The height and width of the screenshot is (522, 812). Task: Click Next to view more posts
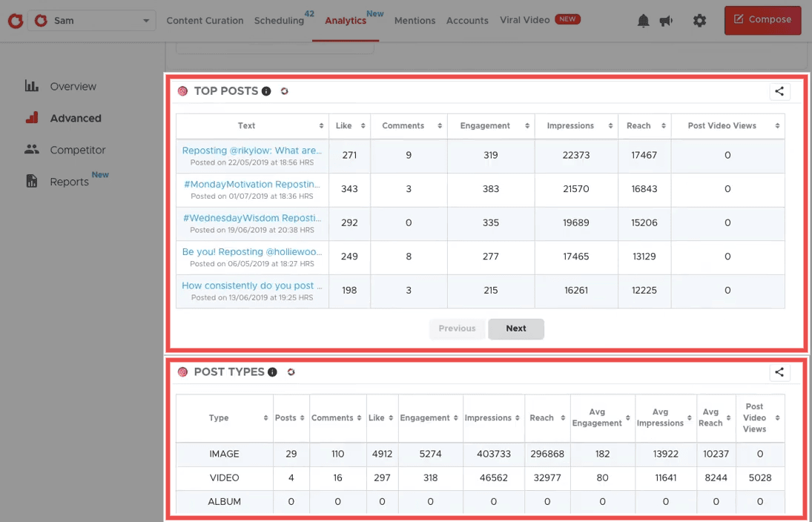click(x=515, y=328)
